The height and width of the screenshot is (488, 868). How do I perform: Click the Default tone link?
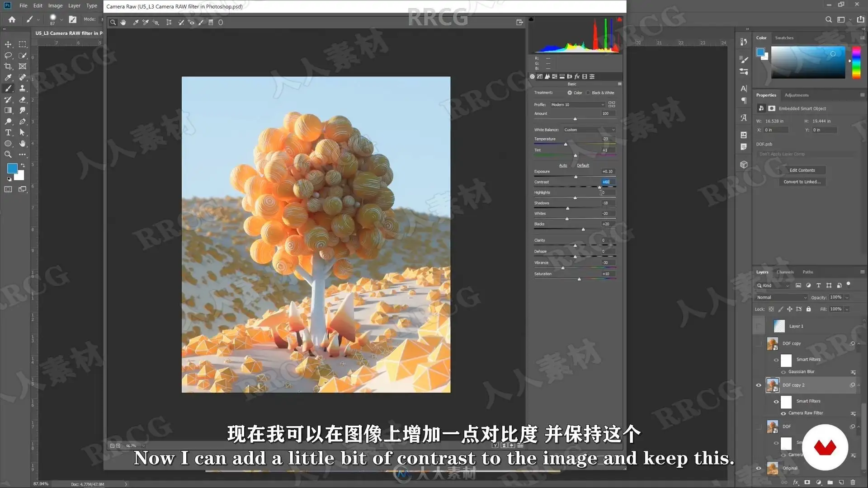(x=583, y=165)
